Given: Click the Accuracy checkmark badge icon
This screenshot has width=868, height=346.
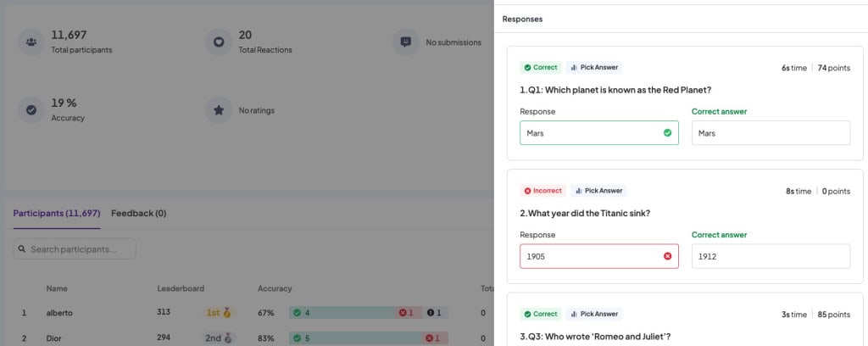Looking at the screenshot, I should pyautogui.click(x=31, y=109).
